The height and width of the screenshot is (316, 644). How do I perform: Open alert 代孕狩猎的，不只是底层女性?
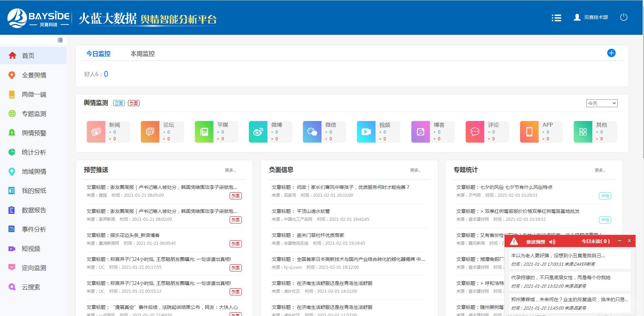(570, 281)
